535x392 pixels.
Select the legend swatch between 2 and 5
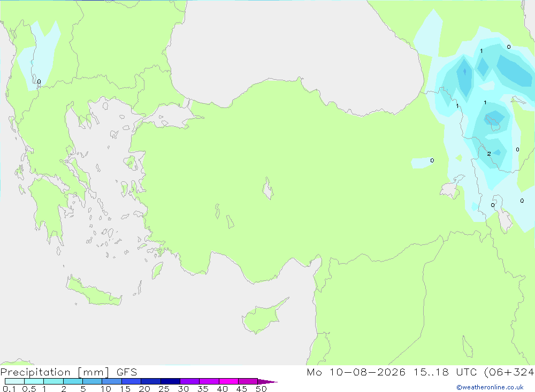coord(73,381)
